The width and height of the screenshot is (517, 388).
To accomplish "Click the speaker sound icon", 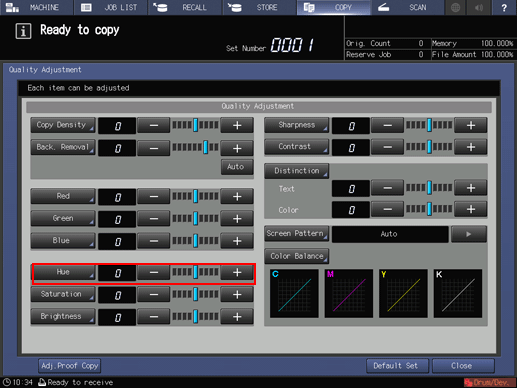I will (479, 7).
